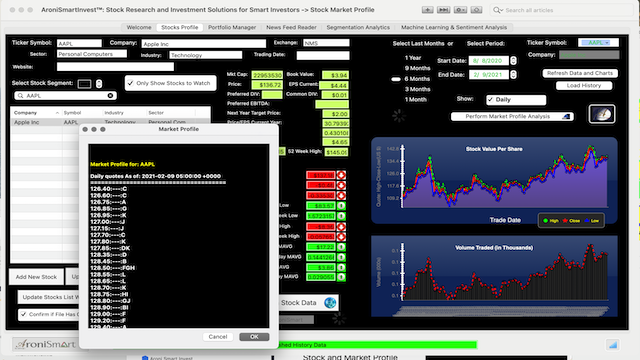Click the Volume Traded chart
640x360 pixels.
click(494, 276)
